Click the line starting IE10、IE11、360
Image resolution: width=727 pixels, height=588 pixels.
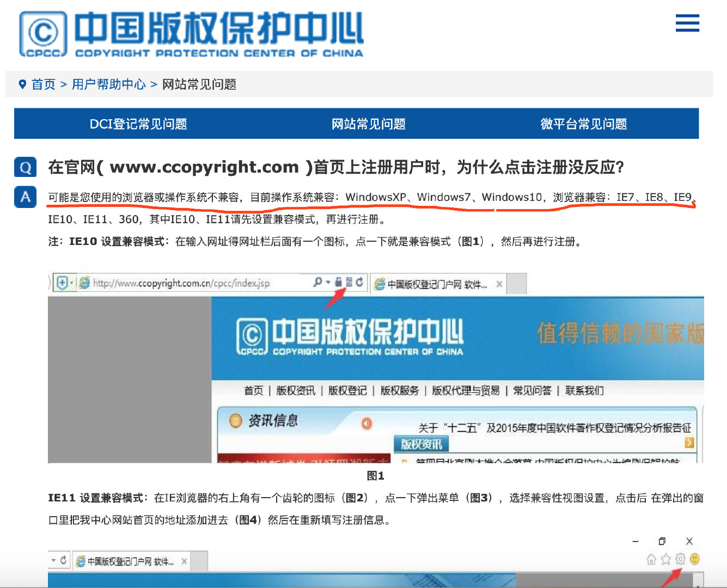218,219
